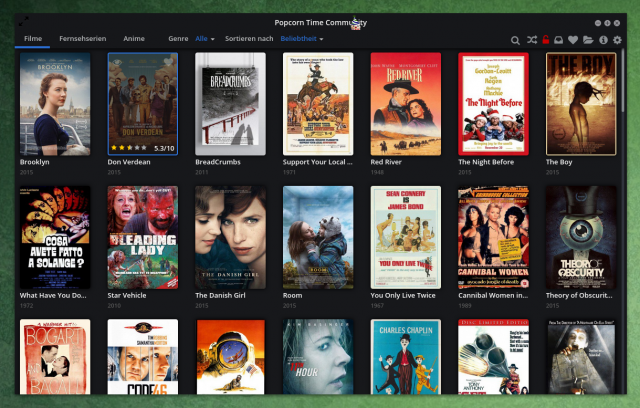Open The Night Before poster
Image resolution: width=640 pixels, height=408 pixels.
pyautogui.click(x=493, y=104)
